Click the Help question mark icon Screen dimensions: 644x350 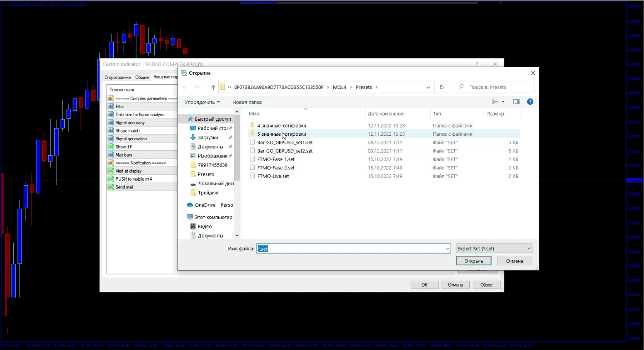530,102
